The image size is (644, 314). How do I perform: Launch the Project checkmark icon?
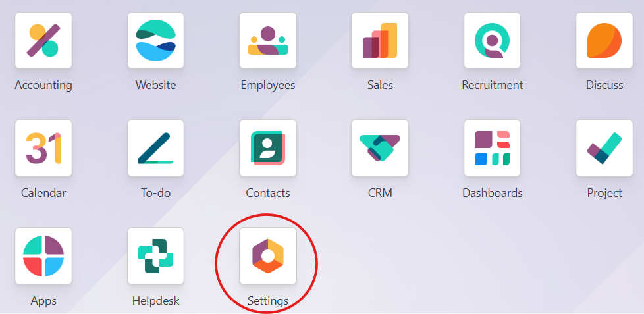click(x=604, y=148)
